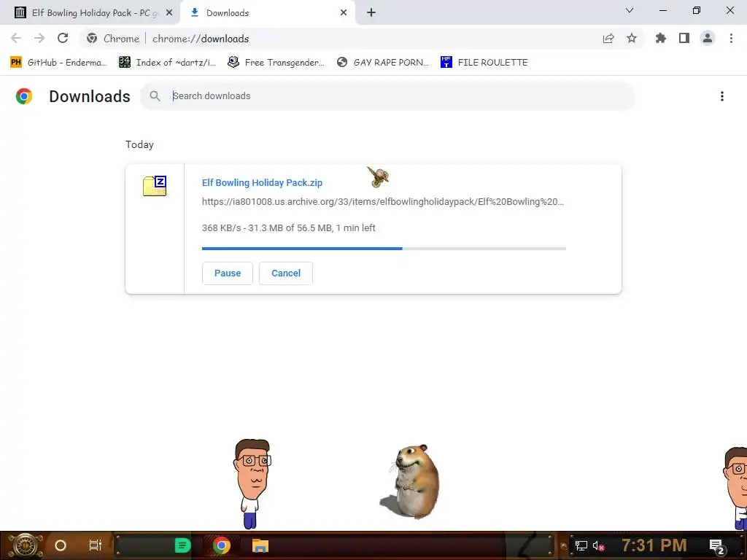Open Index of ~dartz bookmark
This screenshot has height=560, width=747.
167,63
